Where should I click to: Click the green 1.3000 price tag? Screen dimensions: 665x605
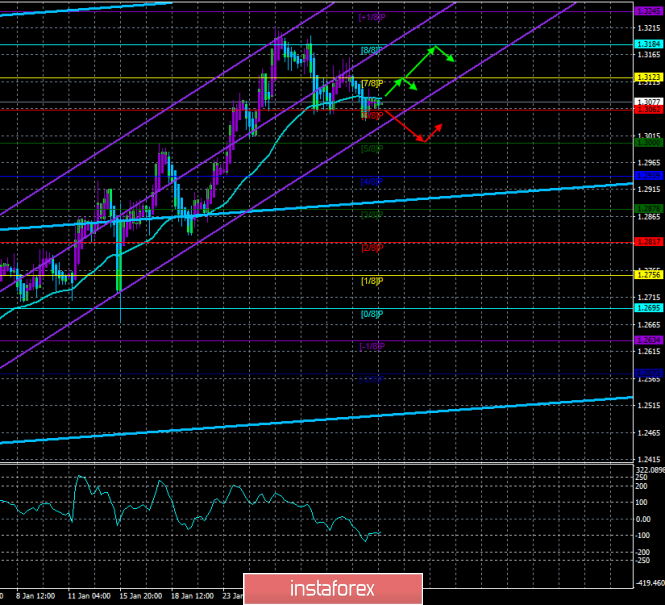pos(648,142)
